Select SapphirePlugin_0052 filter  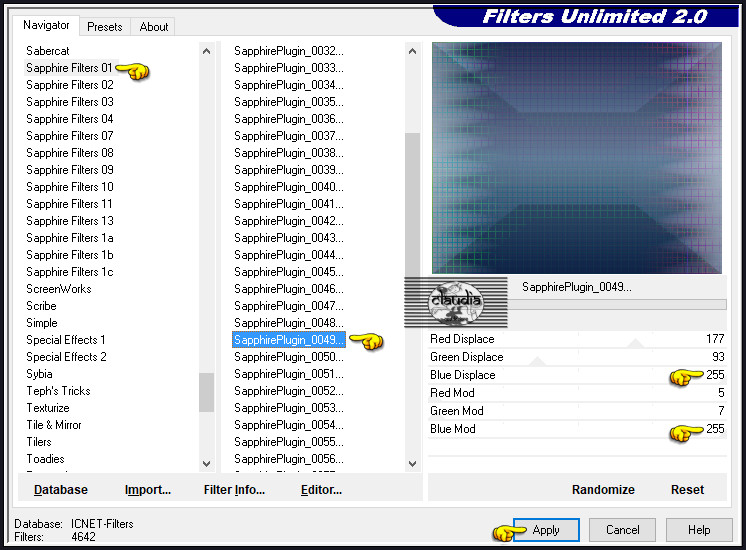click(289, 391)
